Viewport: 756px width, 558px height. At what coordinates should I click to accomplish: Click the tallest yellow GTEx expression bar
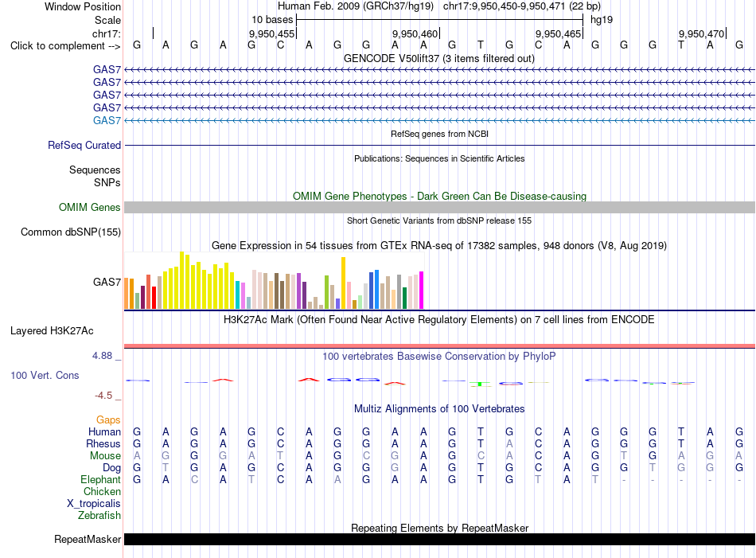tap(181, 280)
